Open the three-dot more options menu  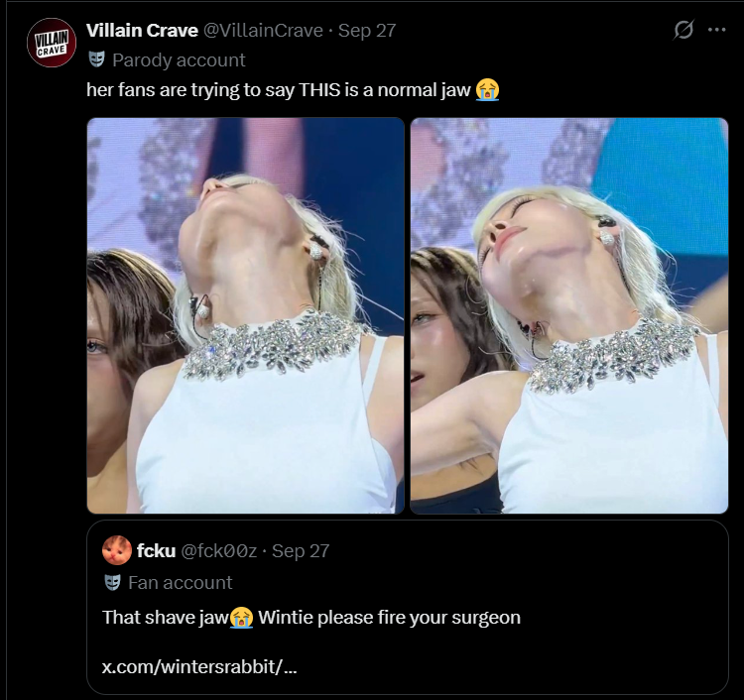(x=716, y=30)
